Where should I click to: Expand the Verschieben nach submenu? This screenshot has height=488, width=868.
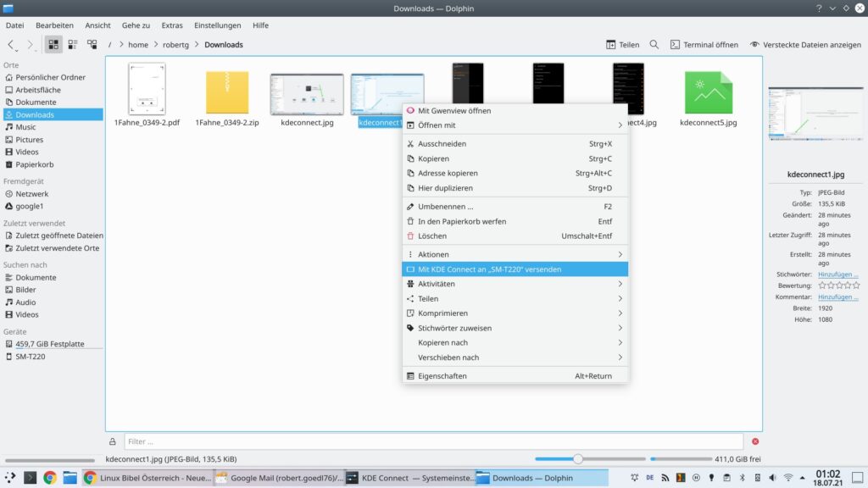(x=515, y=358)
